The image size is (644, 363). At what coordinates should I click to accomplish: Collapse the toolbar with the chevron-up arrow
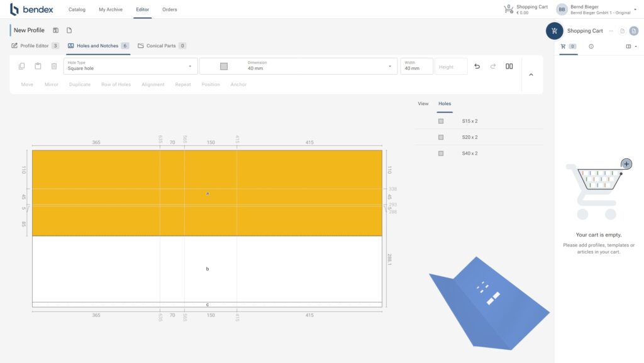point(531,74)
